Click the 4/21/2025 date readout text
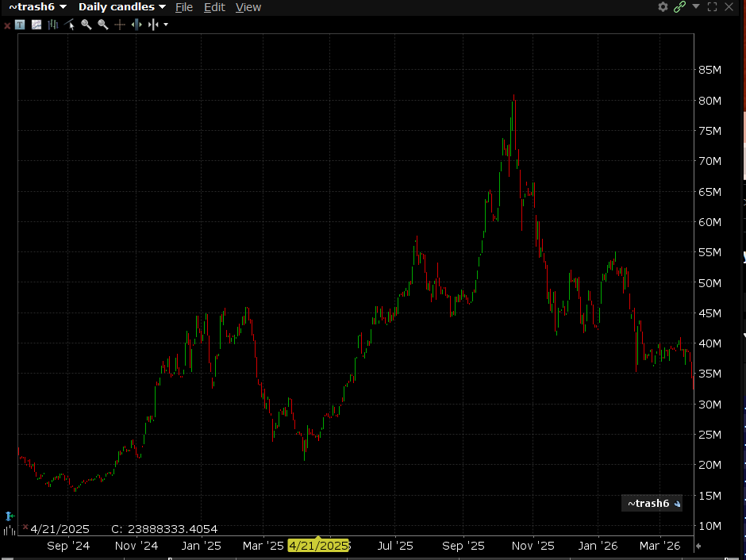This screenshot has width=746, height=560. [x=60, y=529]
